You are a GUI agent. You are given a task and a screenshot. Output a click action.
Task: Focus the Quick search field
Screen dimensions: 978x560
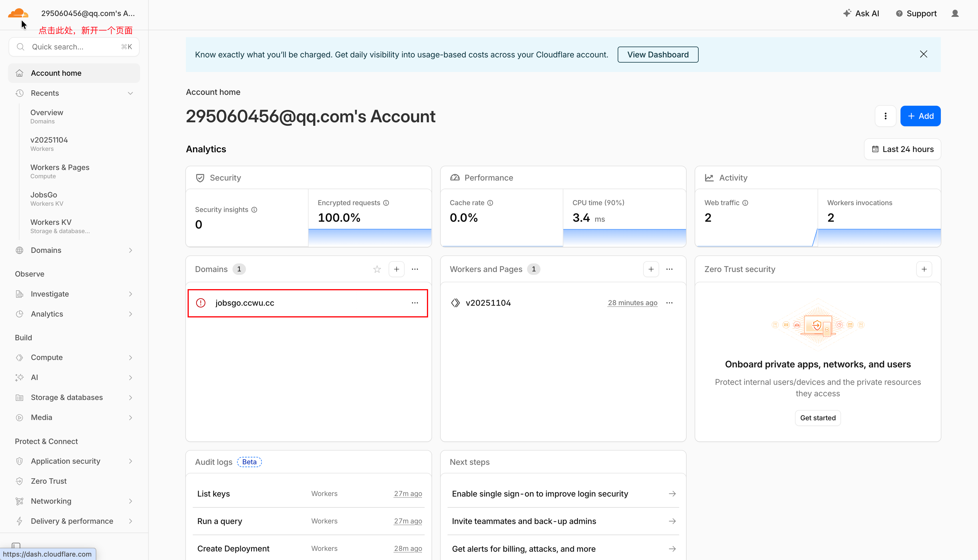pos(74,47)
